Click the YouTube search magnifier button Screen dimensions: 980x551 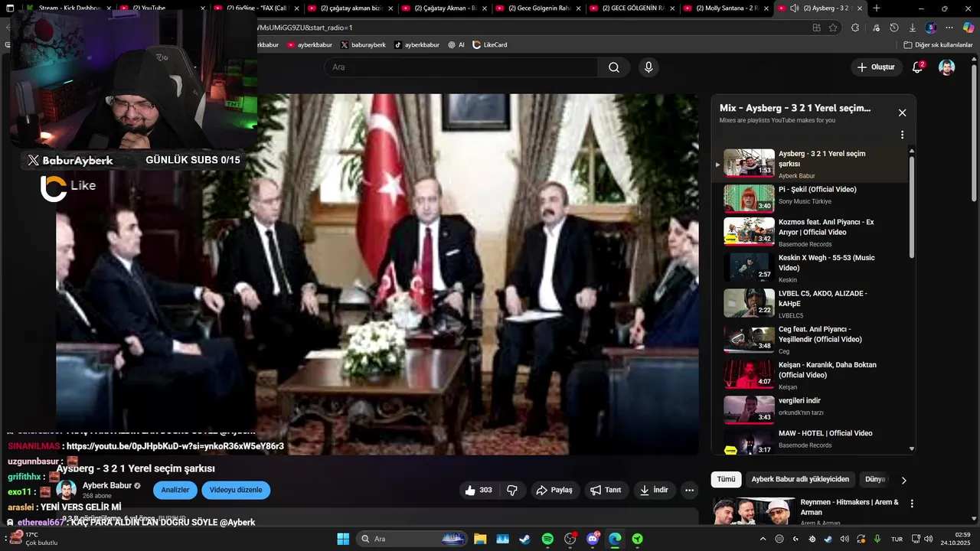click(614, 67)
